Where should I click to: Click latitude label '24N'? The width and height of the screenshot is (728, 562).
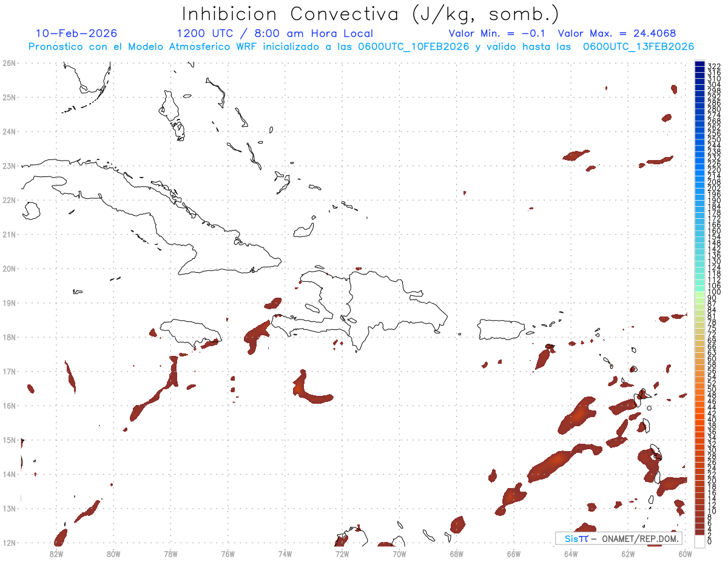[9, 132]
